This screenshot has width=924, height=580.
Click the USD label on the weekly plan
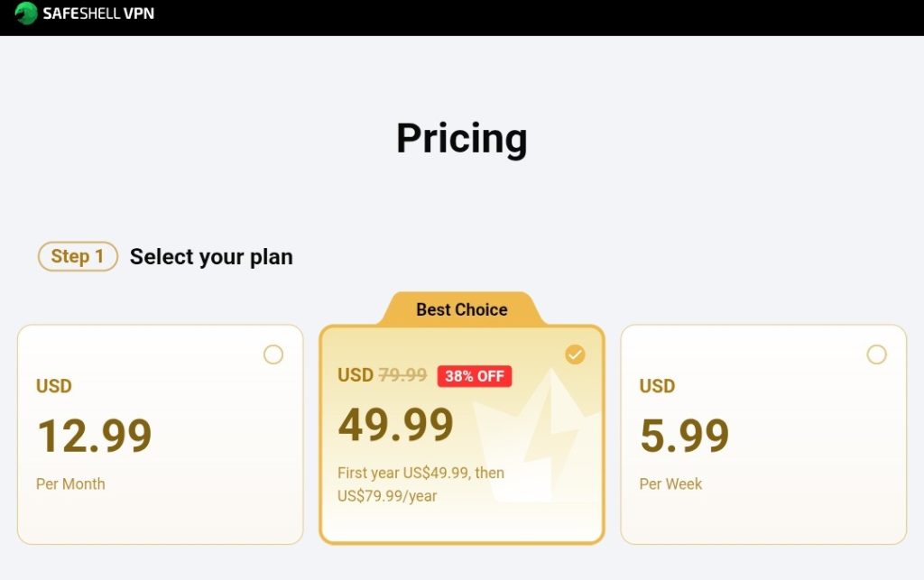[657, 386]
